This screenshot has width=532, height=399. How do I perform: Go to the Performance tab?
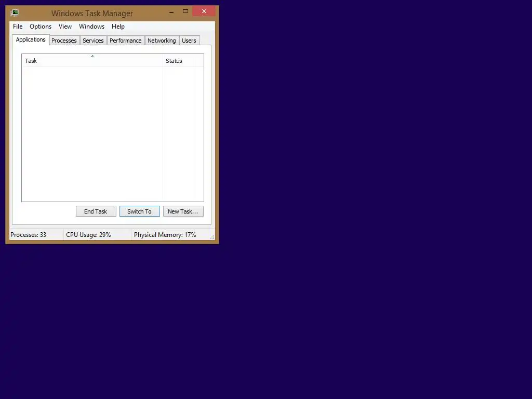(x=126, y=41)
